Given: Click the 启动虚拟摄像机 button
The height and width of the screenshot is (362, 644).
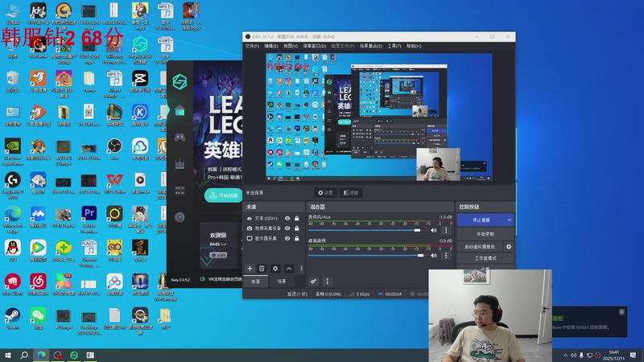Looking at the screenshot, I should pyautogui.click(x=480, y=247).
